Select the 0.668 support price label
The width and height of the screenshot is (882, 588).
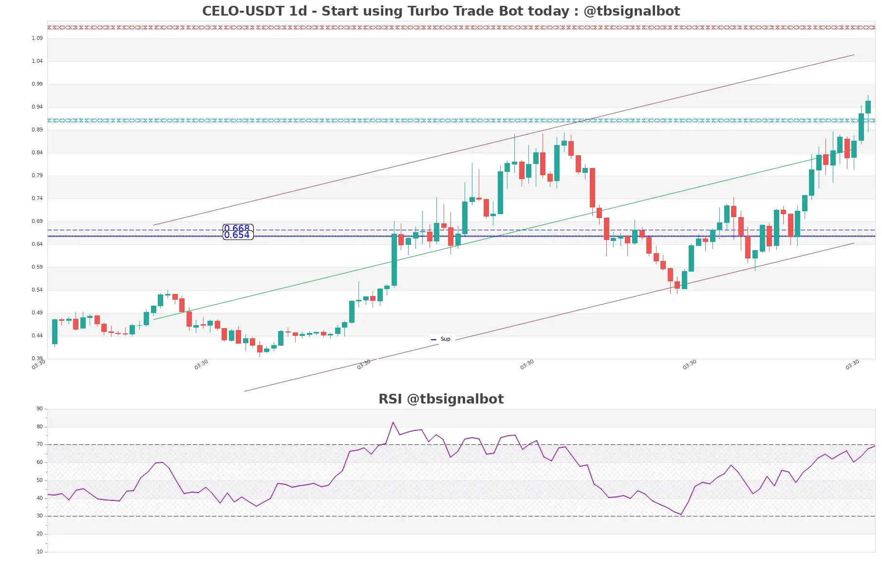click(x=237, y=228)
